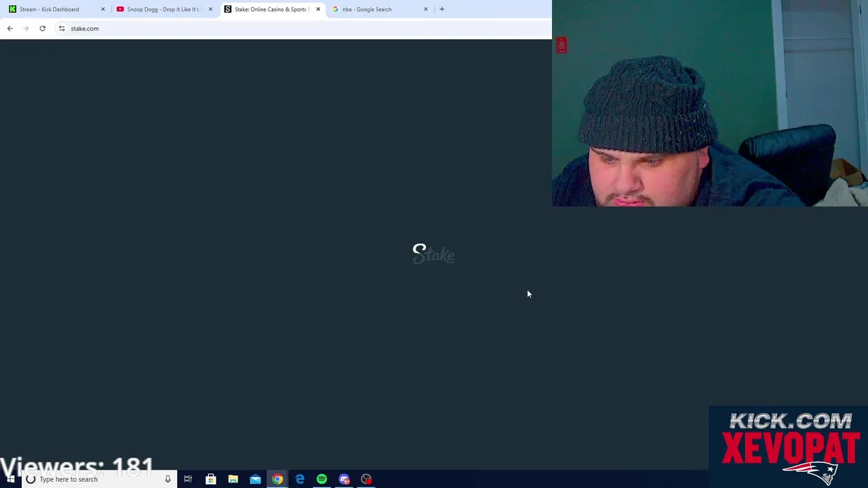Viewport: 868px width, 488px height.
Task: Open File Explorer from the taskbar
Action: 233,479
